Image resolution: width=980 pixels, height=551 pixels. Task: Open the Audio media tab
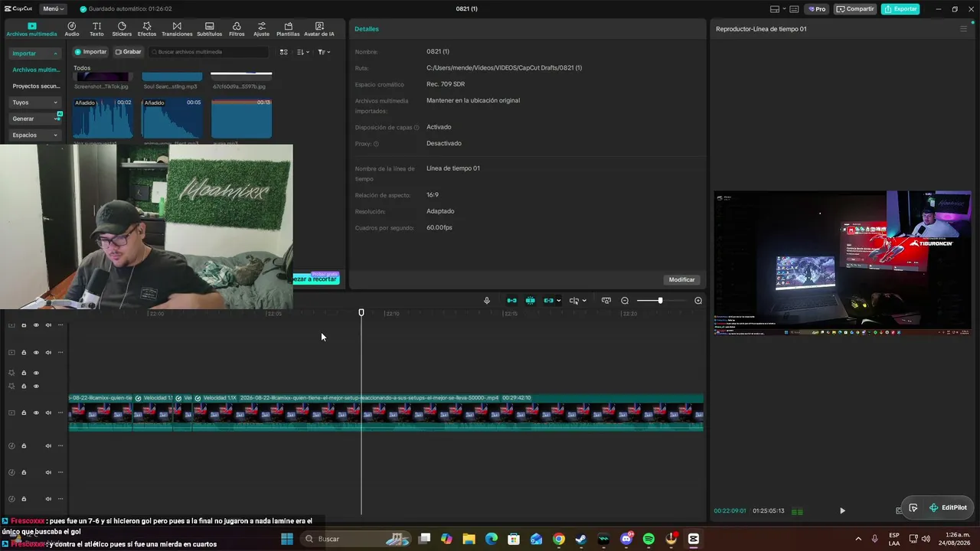pyautogui.click(x=72, y=29)
